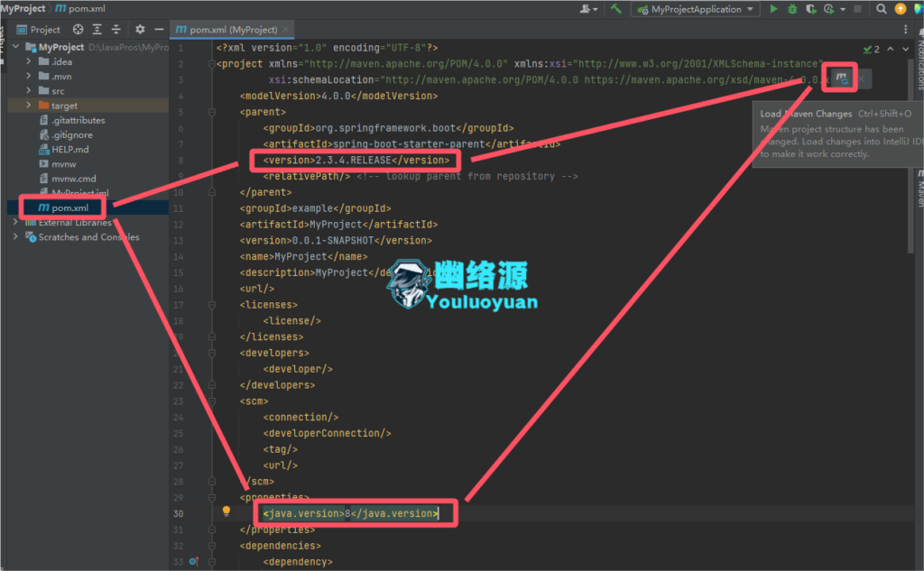Image resolution: width=924 pixels, height=571 pixels.
Task: Click the Profile run icon
Action: click(x=829, y=9)
